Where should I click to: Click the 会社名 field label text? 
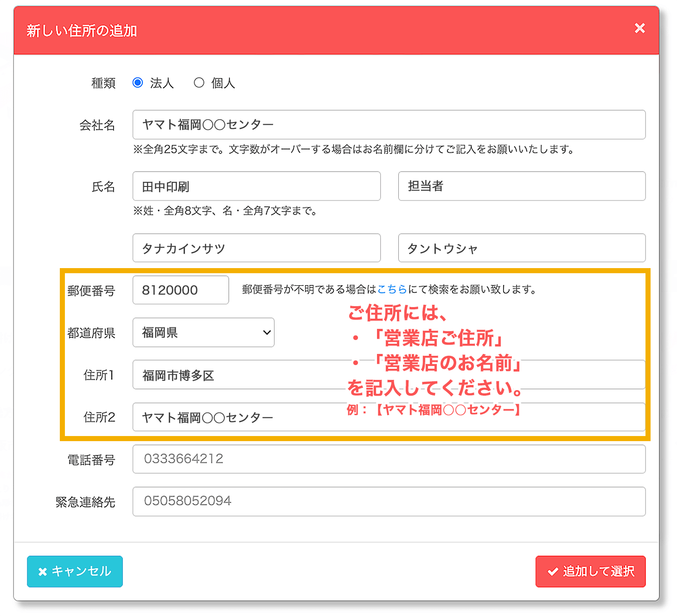tap(97, 125)
